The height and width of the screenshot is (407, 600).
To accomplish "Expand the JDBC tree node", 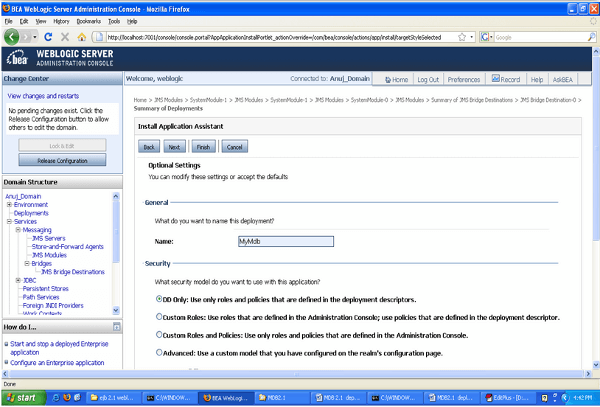I will (18, 280).
